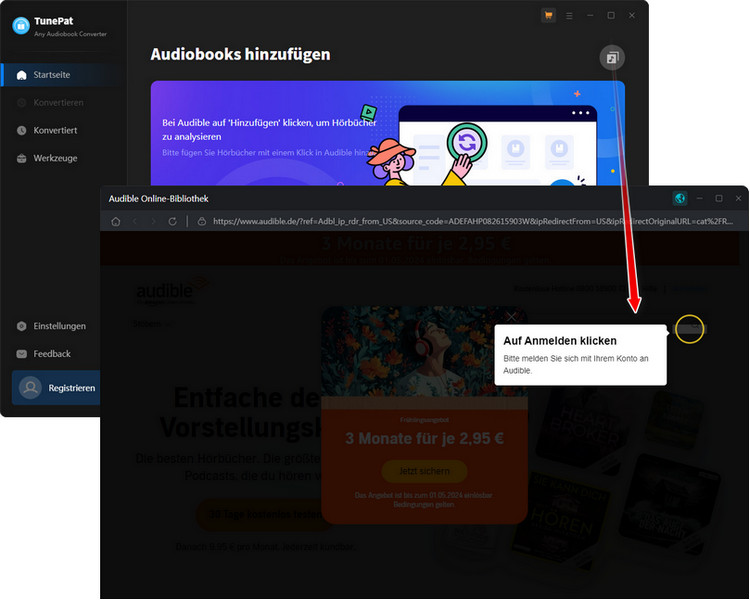The width and height of the screenshot is (750, 600).
Task: Reload the Audible library page
Action: click(173, 222)
